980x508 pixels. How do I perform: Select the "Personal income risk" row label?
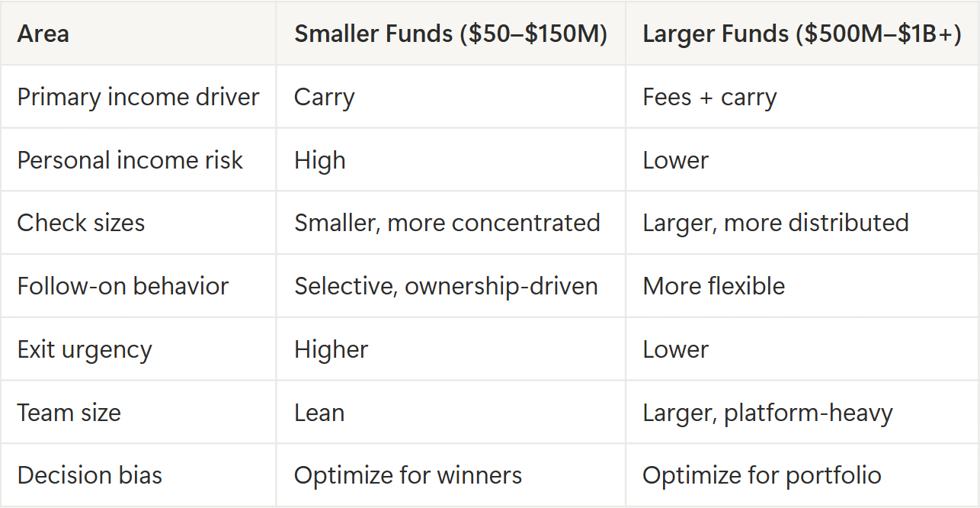coord(130,160)
